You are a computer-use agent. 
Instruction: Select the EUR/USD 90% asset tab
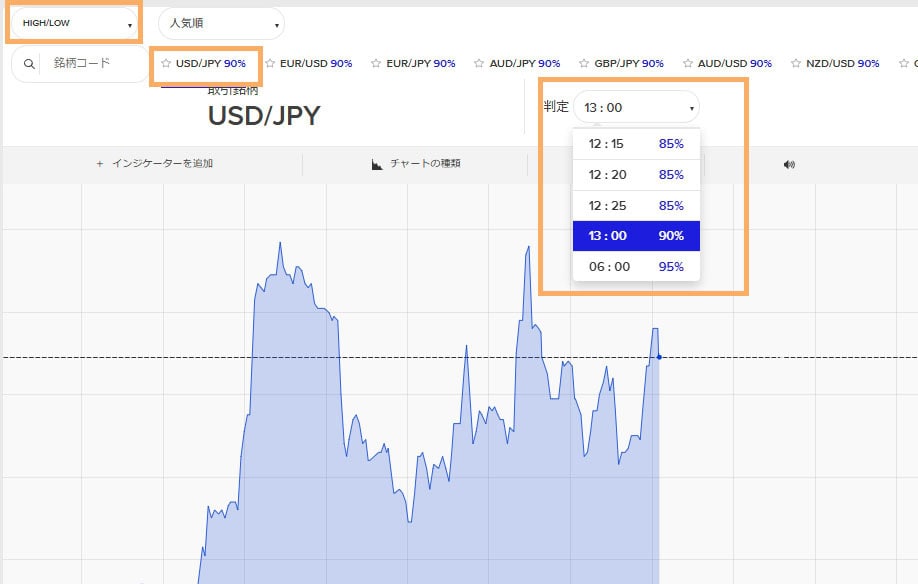click(316, 63)
